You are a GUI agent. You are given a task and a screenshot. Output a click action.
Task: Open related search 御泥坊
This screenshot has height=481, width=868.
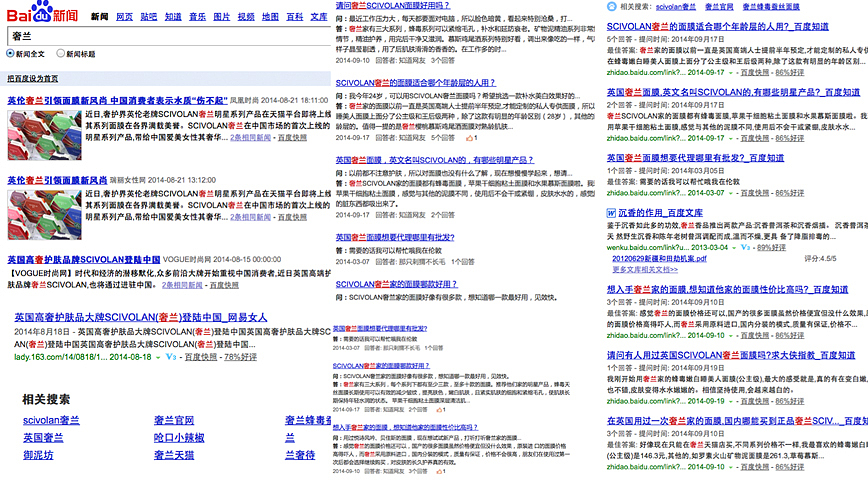(x=38, y=456)
